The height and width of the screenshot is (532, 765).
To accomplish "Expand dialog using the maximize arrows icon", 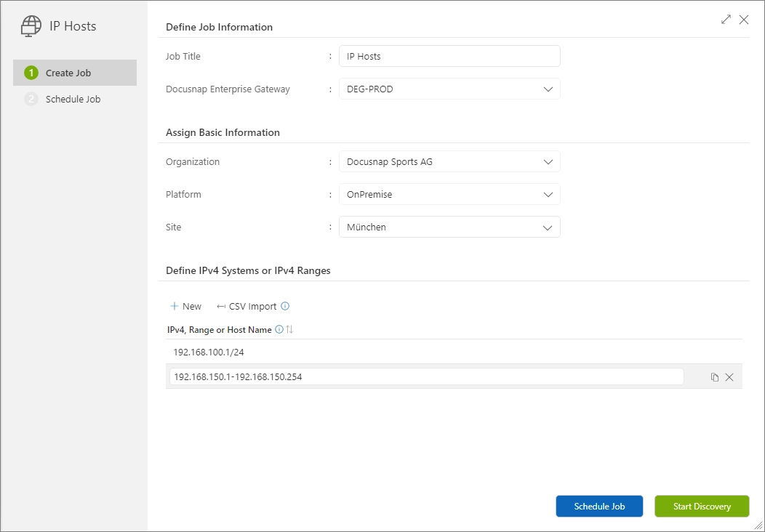I will [726, 20].
